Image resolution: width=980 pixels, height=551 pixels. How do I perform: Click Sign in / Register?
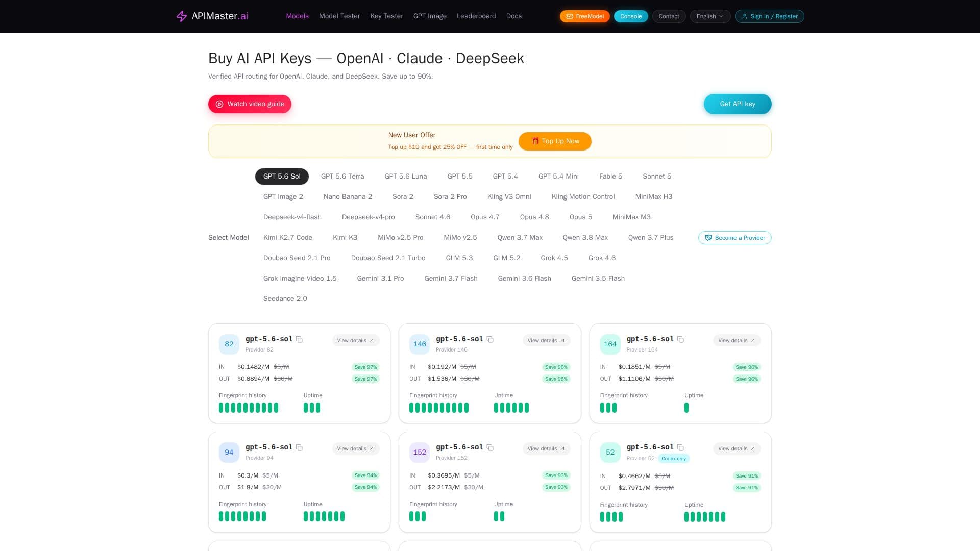770,16
